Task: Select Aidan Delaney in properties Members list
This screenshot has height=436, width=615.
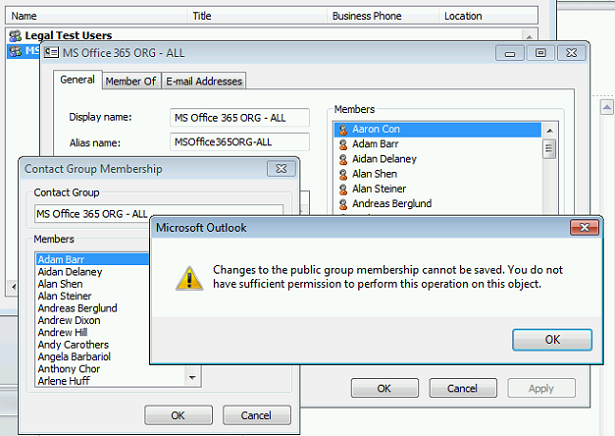Action: click(x=437, y=159)
